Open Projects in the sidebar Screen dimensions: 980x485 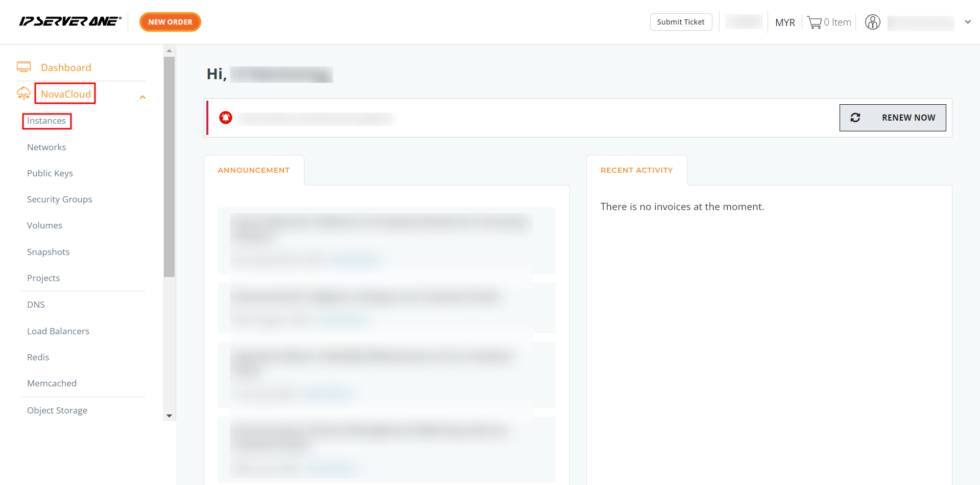tap(43, 278)
